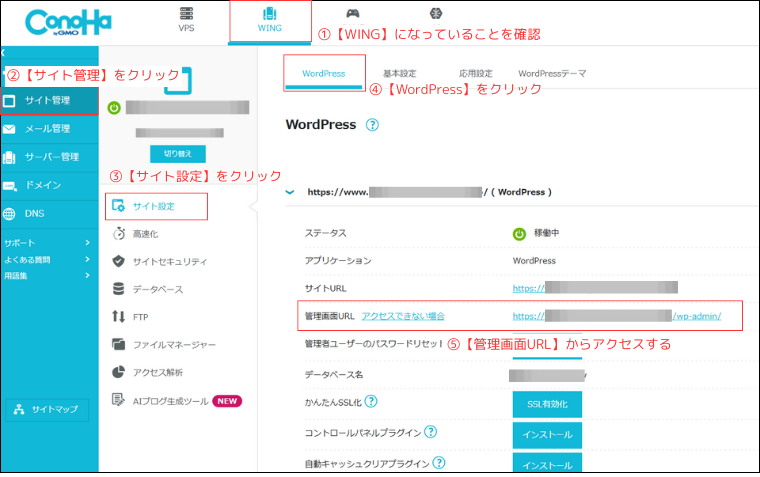Click the サイトマップ button
The image size is (760, 477).
(x=47, y=410)
